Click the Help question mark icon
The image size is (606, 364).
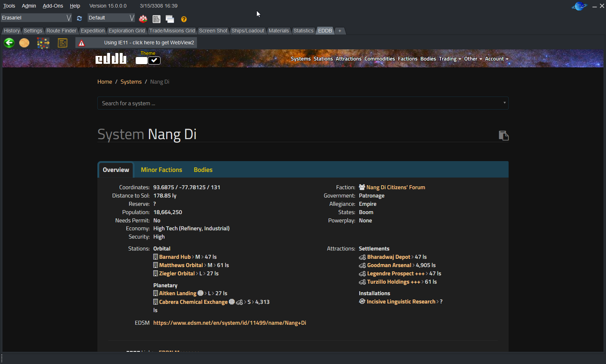184,19
